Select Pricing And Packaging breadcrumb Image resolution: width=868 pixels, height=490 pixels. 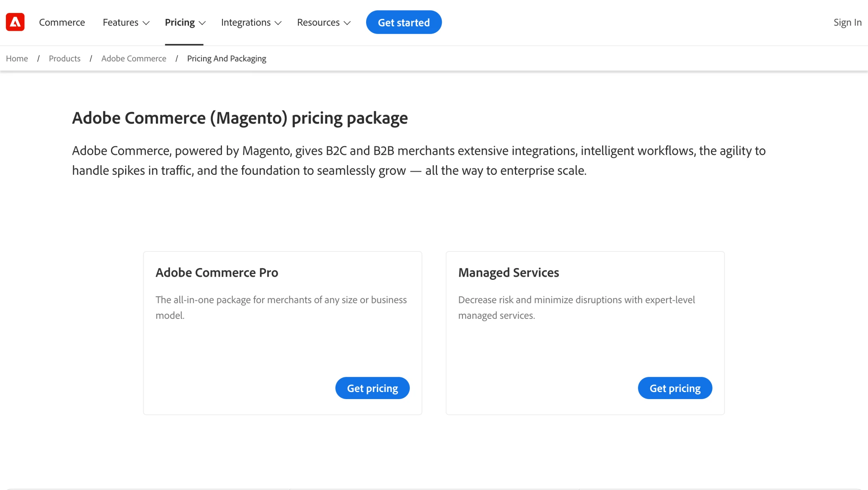226,58
